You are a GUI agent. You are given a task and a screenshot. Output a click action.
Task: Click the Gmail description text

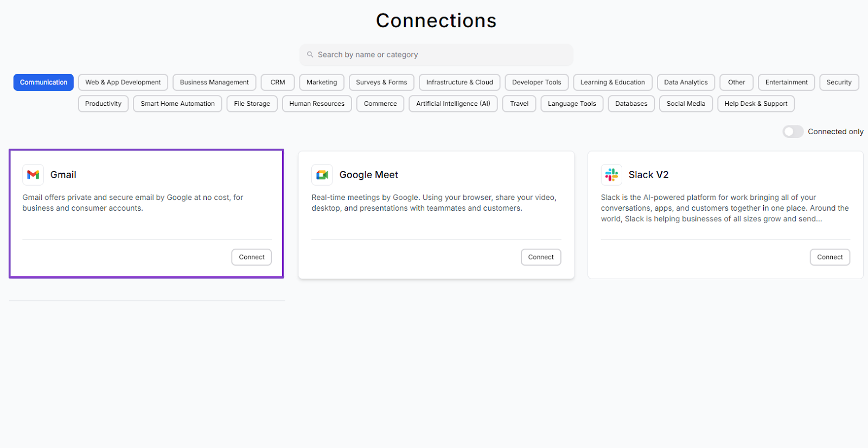[133, 203]
